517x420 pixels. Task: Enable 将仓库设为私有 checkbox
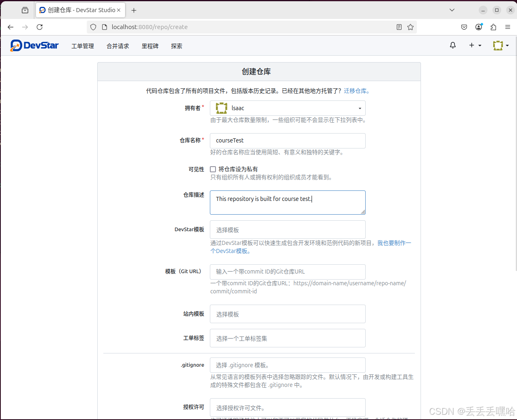[x=213, y=169]
